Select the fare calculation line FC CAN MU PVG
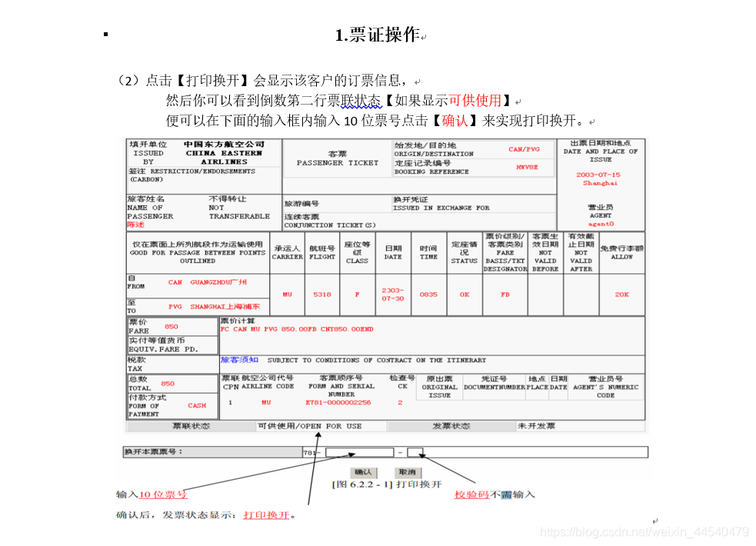756x546 pixels. pyautogui.click(x=297, y=329)
